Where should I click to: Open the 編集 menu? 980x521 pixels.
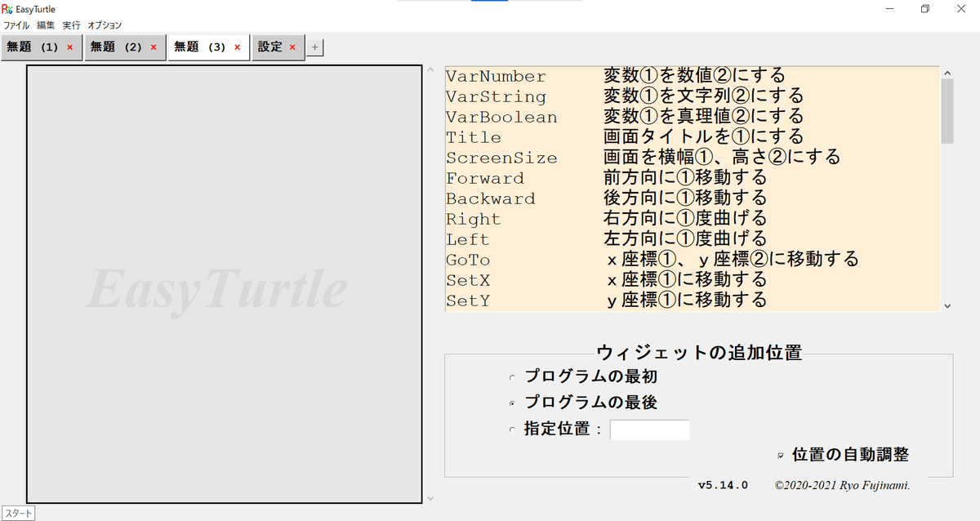[46, 25]
